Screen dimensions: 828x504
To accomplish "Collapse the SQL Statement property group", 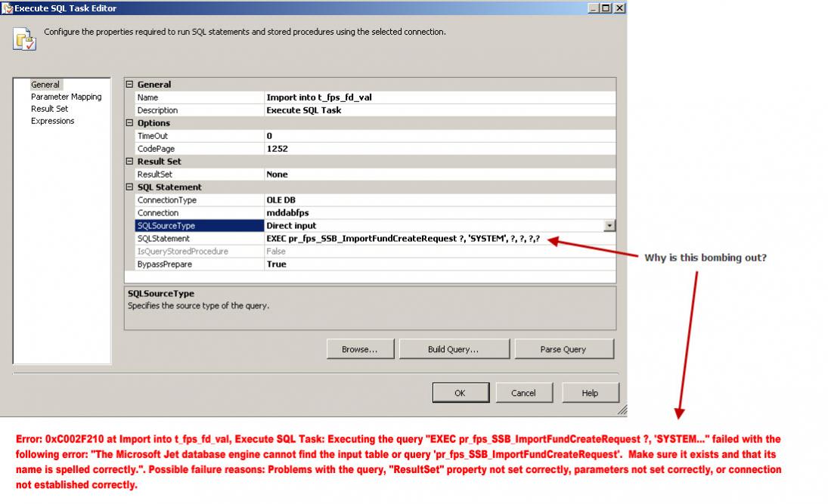I will click(x=129, y=187).
